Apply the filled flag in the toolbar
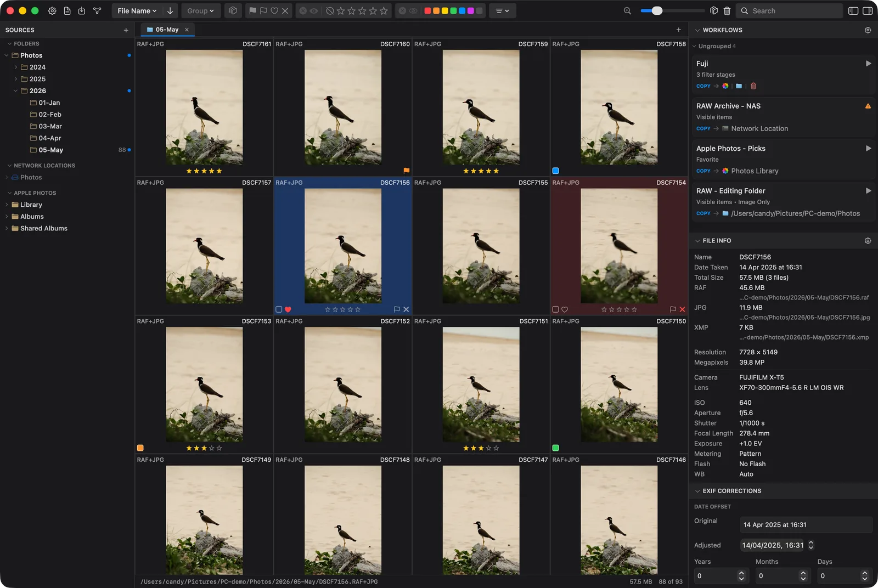The width and height of the screenshot is (878, 588). click(252, 11)
